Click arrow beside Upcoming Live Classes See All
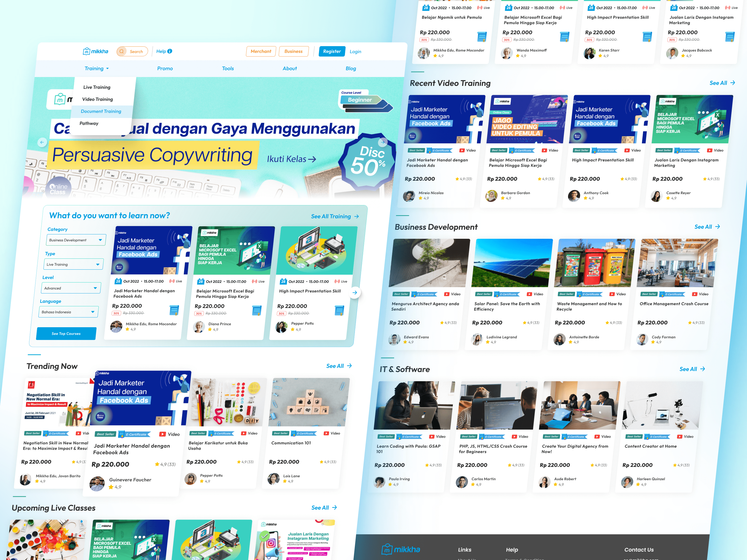This screenshot has height=560, width=747. (x=335, y=508)
